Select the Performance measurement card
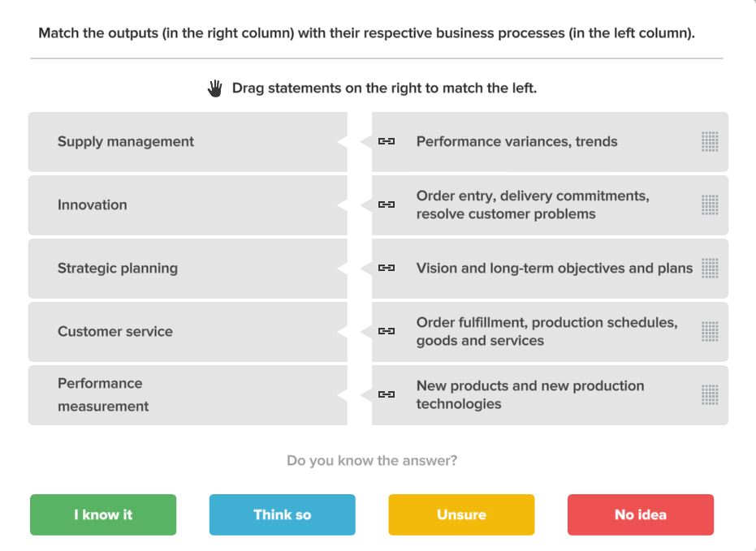Viewport: 756px width, 551px height. (187, 394)
